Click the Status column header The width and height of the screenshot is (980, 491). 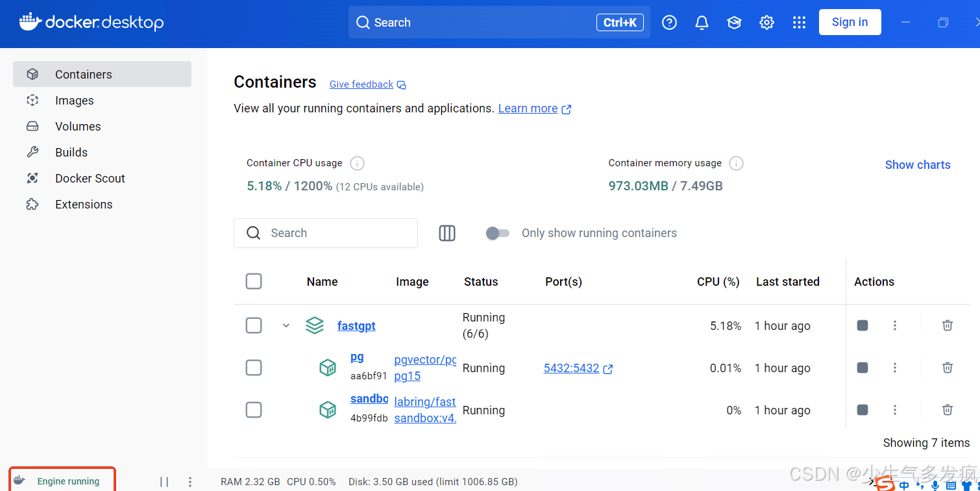click(x=481, y=282)
